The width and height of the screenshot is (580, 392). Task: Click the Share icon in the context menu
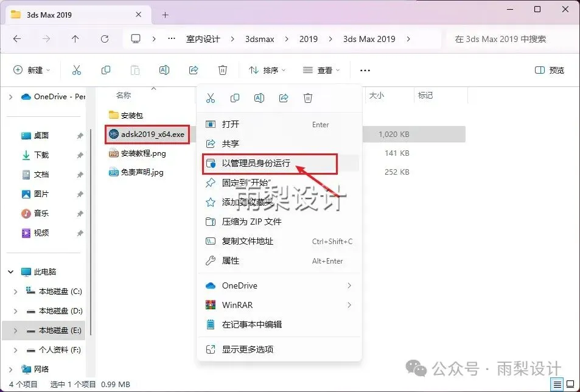[x=284, y=98]
